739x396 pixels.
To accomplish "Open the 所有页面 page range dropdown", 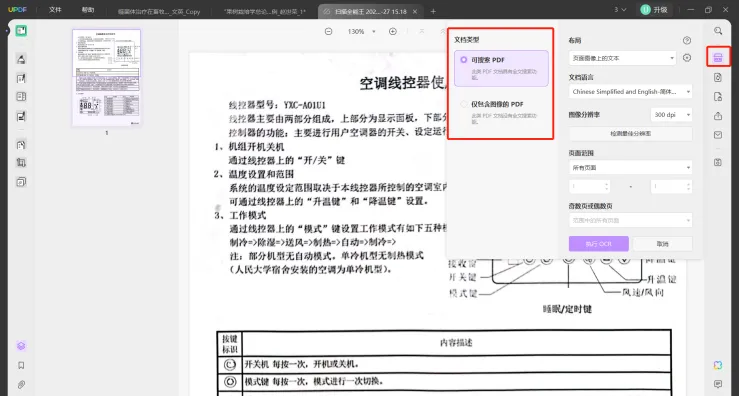I will (631, 167).
